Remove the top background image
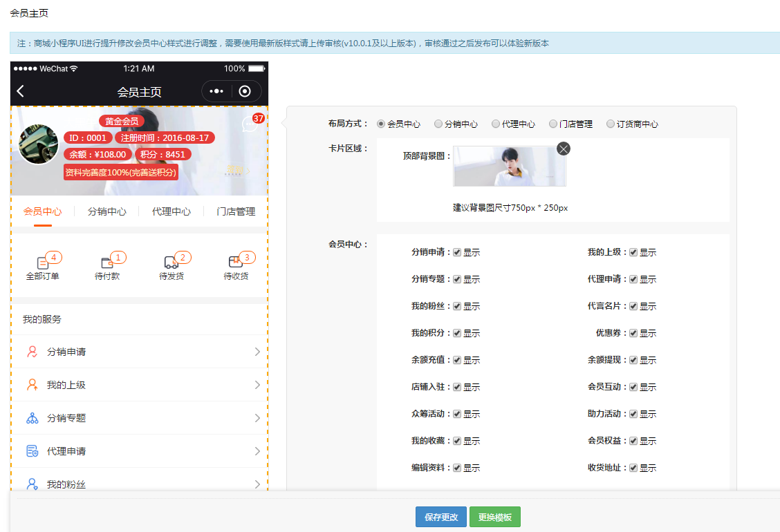 (x=563, y=149)
